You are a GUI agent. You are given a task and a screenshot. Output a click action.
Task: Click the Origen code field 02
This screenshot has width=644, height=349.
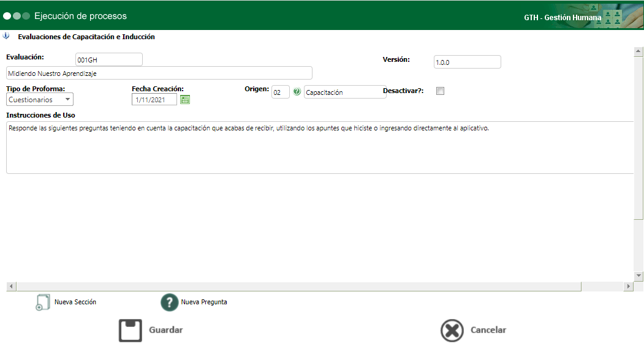click(x=281, y=92)
